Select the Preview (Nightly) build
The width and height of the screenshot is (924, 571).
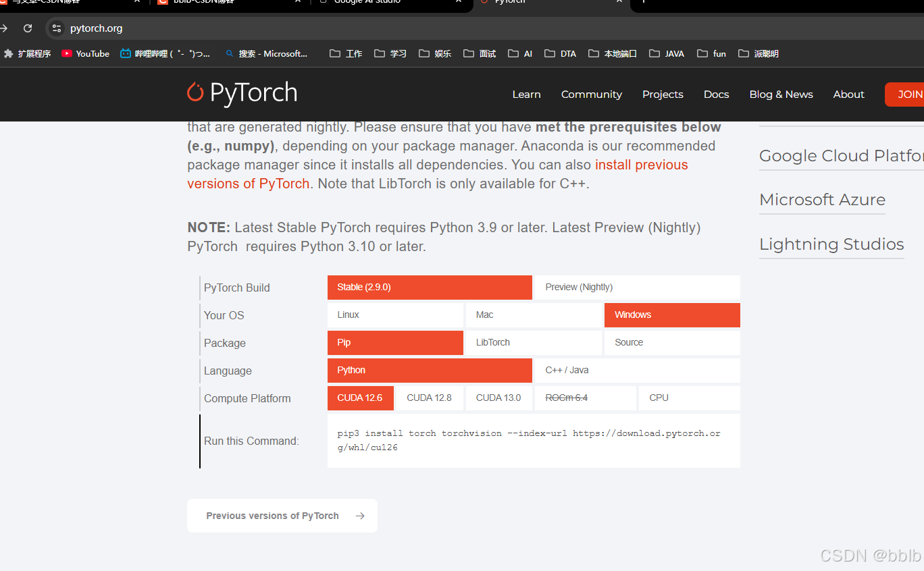(x=638, y=288)
